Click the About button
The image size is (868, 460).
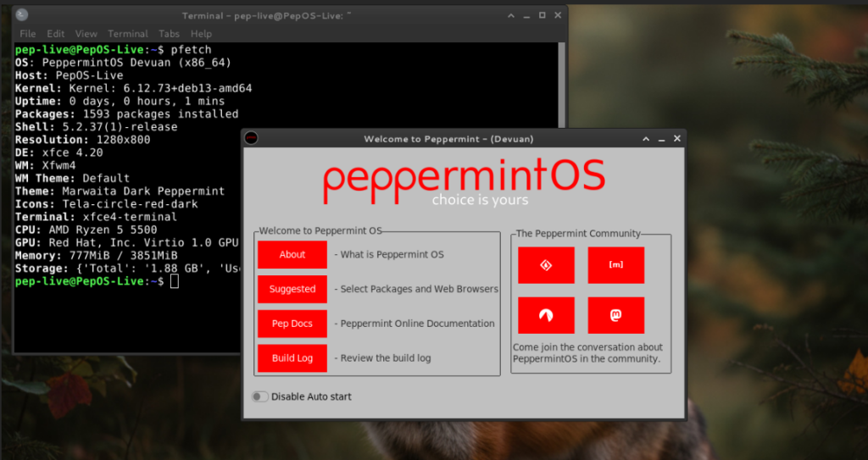(x=292, y=254)
